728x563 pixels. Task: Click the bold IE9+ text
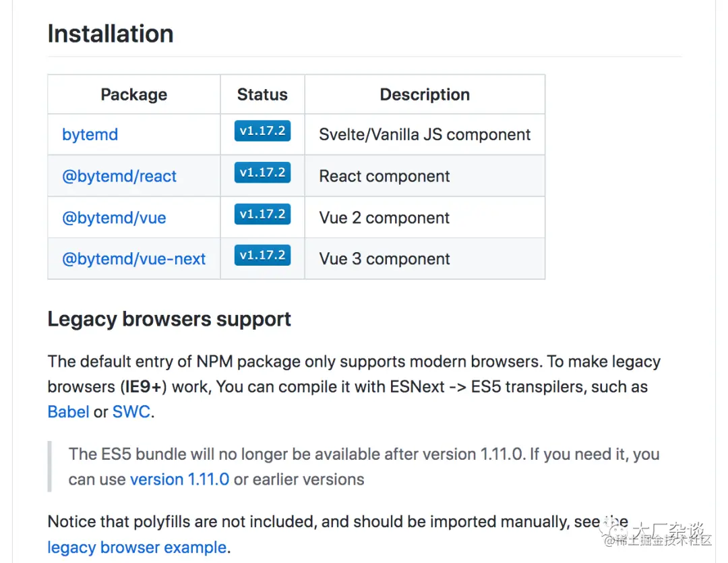[x=145, y=387]
